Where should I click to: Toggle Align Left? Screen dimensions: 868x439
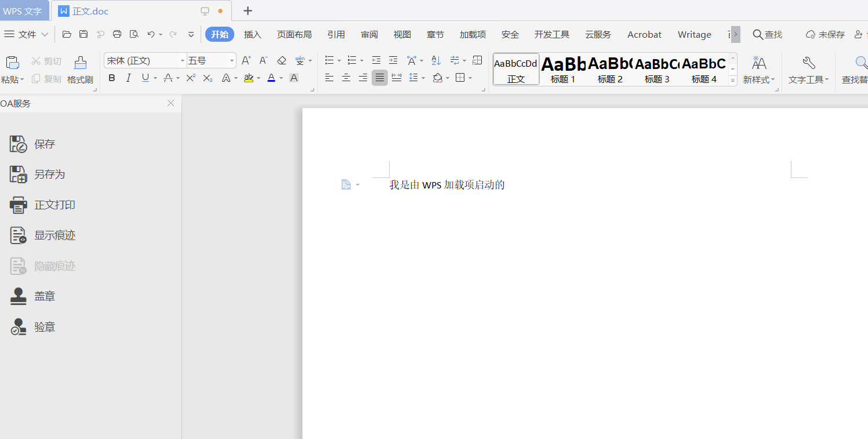pyautogui.click(x=329, y=78)
